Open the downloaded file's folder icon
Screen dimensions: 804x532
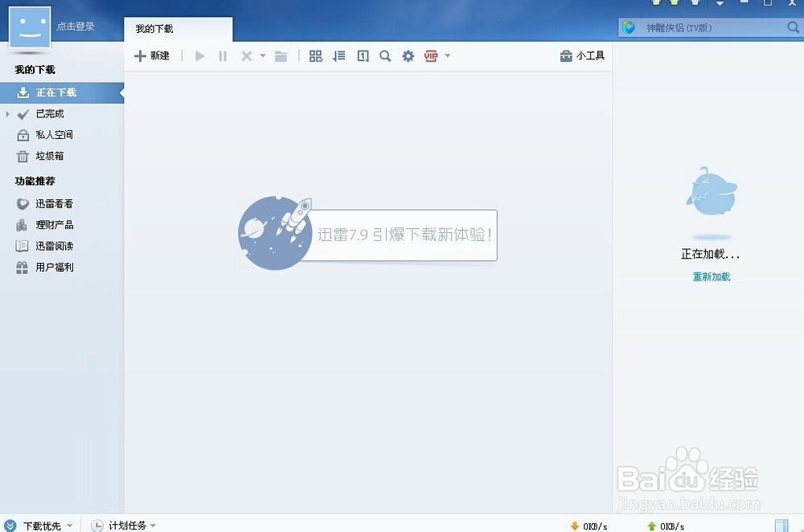click(281, 55)
